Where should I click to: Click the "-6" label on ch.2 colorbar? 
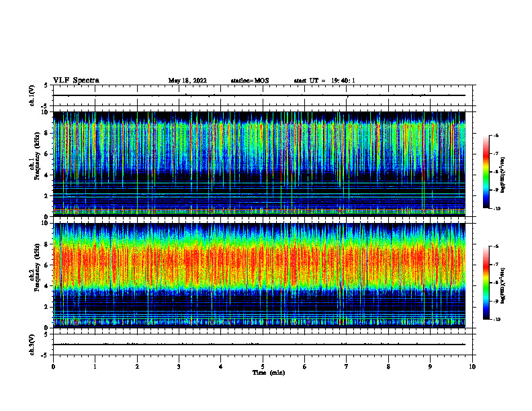(x=496, y=246)
